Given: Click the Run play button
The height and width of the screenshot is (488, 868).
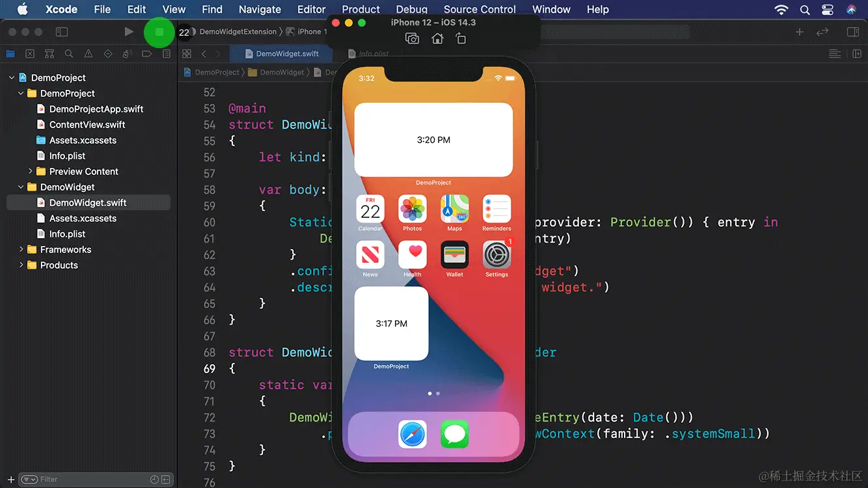Looking at the screenshot, I should tap(129, 32).
